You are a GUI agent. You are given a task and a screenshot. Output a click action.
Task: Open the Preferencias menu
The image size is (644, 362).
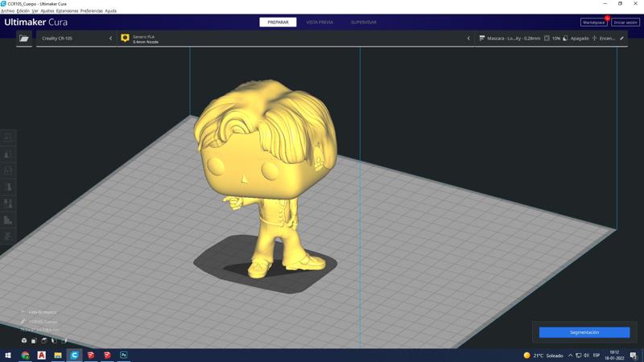pos(92,11)
